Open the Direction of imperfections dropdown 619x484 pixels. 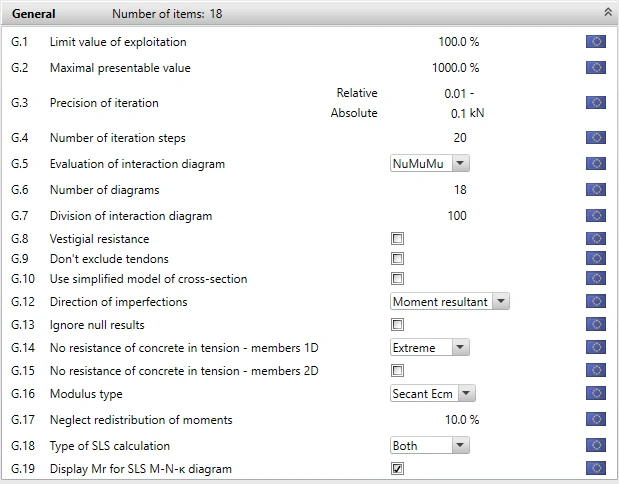pos(450,302)
